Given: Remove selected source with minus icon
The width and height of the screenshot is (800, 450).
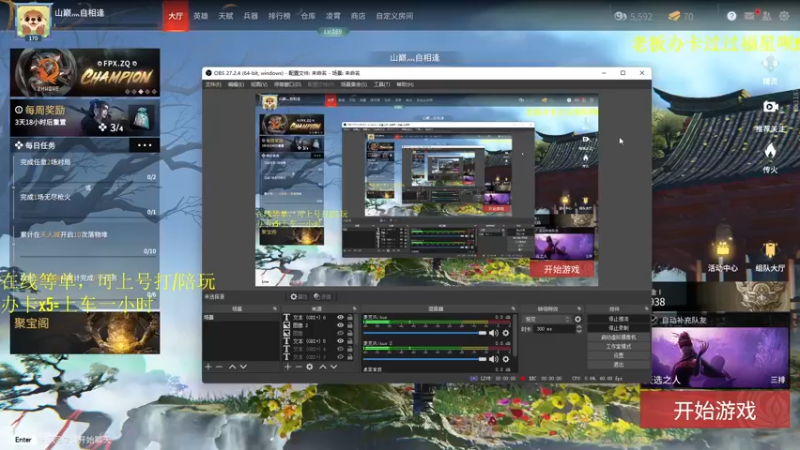Looking at the screenshot, I should point(298,367).
